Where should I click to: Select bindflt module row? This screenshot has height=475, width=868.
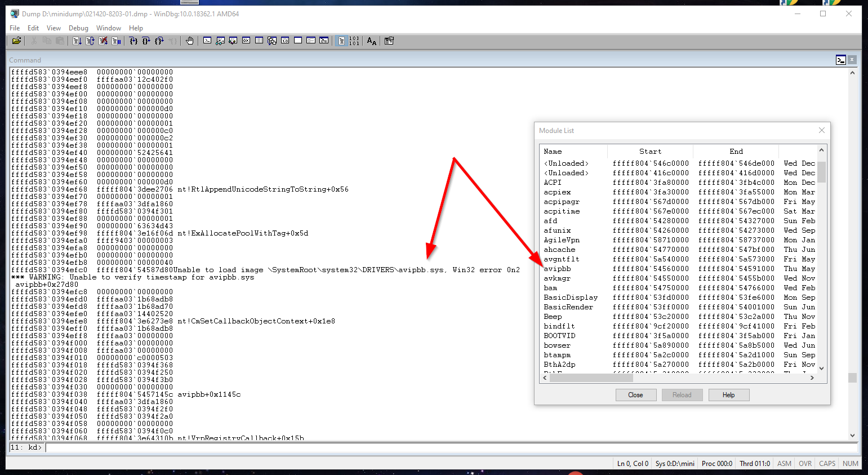(x=679, y=326)
